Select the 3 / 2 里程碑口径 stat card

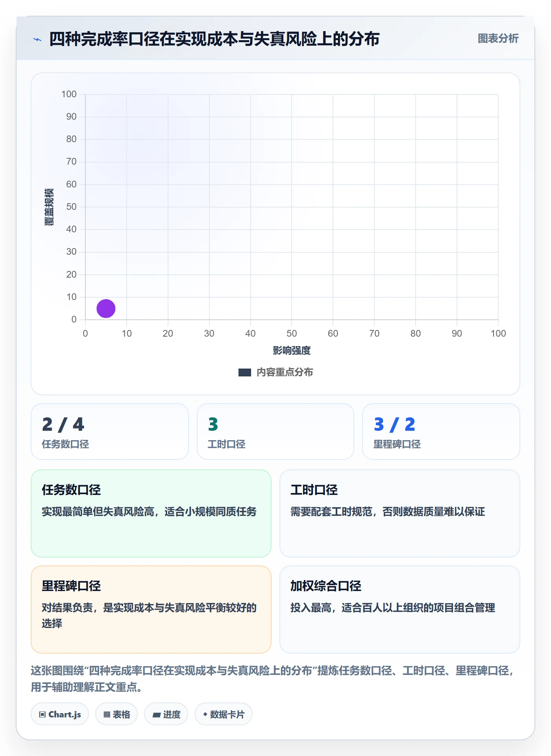coord(441,432)
